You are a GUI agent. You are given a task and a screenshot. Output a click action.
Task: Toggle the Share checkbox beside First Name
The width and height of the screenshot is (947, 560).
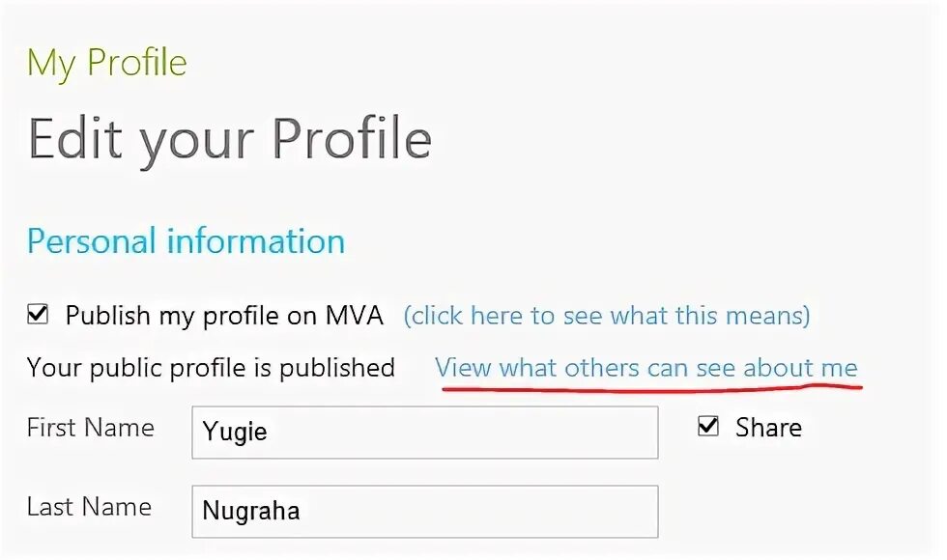(x=708, y=427)
